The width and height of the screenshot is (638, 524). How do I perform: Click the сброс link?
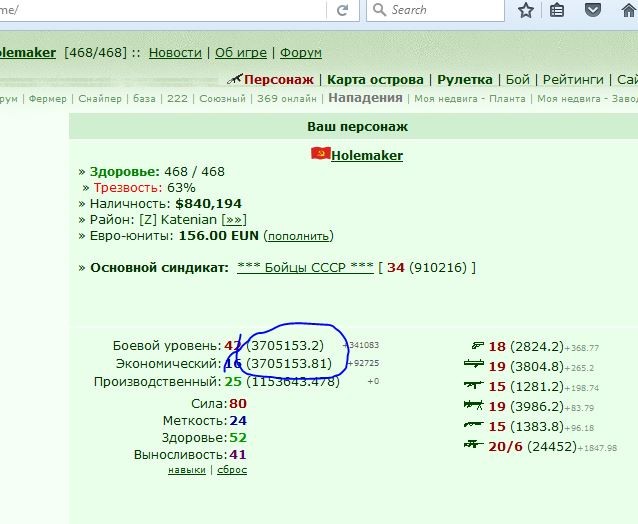[x=232, y=470]
